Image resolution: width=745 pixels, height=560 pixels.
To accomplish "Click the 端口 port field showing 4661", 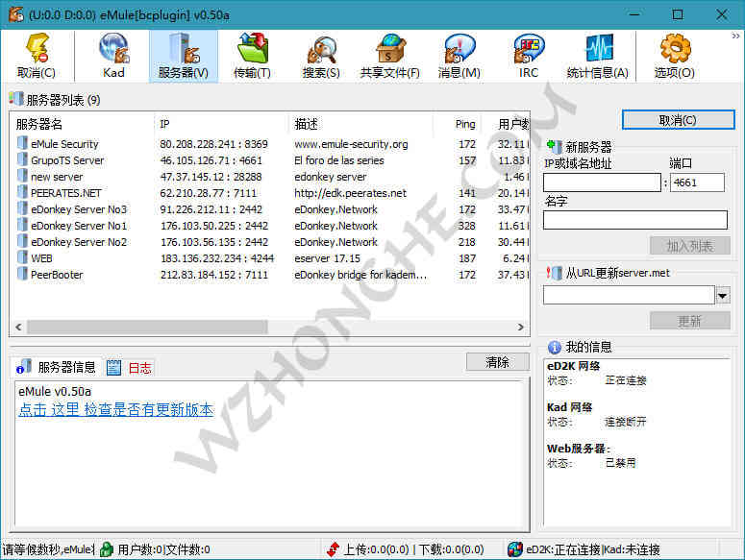I will pyautogui.click(x=697, y=183).
